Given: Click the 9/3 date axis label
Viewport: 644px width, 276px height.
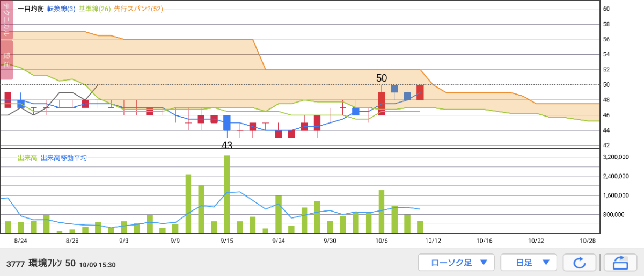Looking at the screenshot, I should point(123,242).
